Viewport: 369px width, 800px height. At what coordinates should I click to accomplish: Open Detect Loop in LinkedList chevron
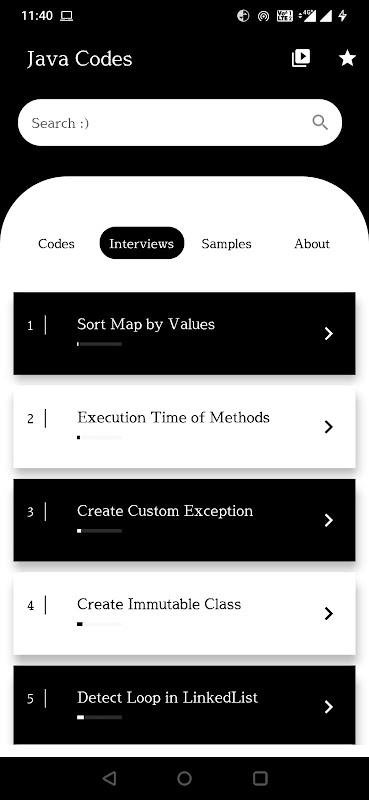329,707
